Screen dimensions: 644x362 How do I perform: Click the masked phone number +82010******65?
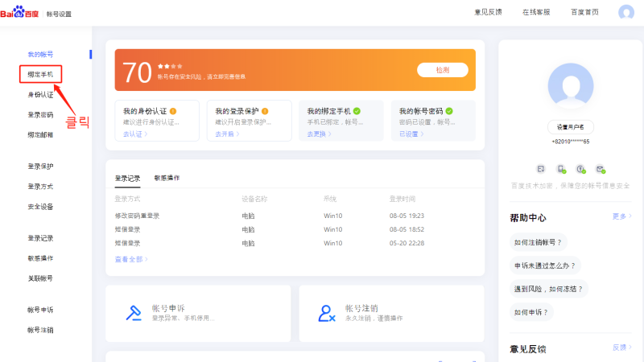(x=571, y=142)
